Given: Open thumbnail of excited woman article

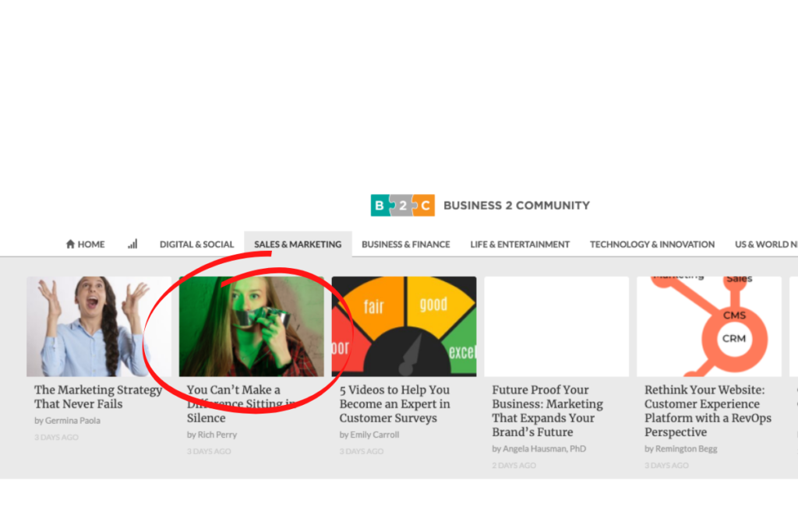Looking at the screenshot, I should pos(99,326).
